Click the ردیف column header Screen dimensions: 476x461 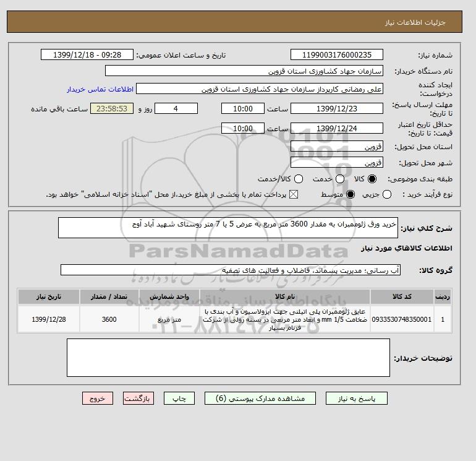click(x=443, y=296)
